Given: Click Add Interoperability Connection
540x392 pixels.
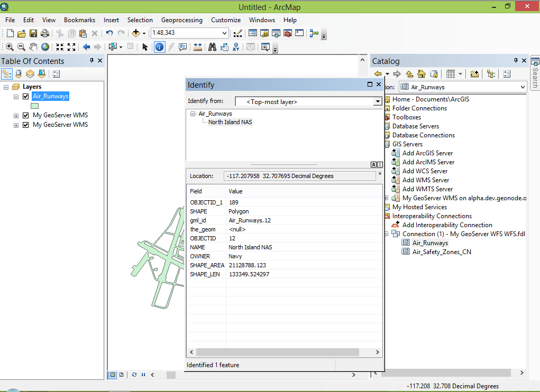Looking at the screenshot, I should click(x=447, y=225).
